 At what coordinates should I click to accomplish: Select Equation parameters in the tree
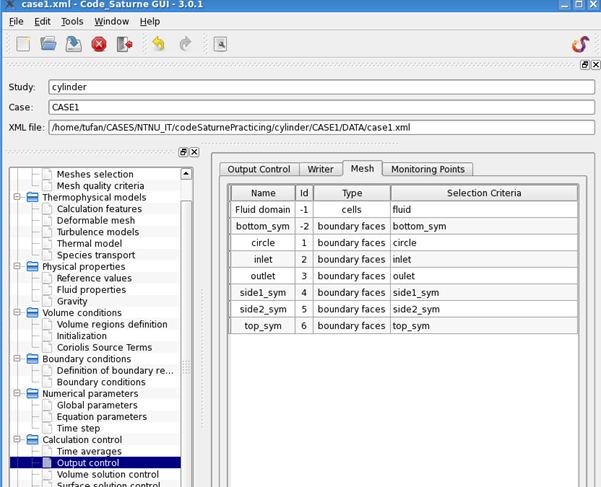(102, 416)
